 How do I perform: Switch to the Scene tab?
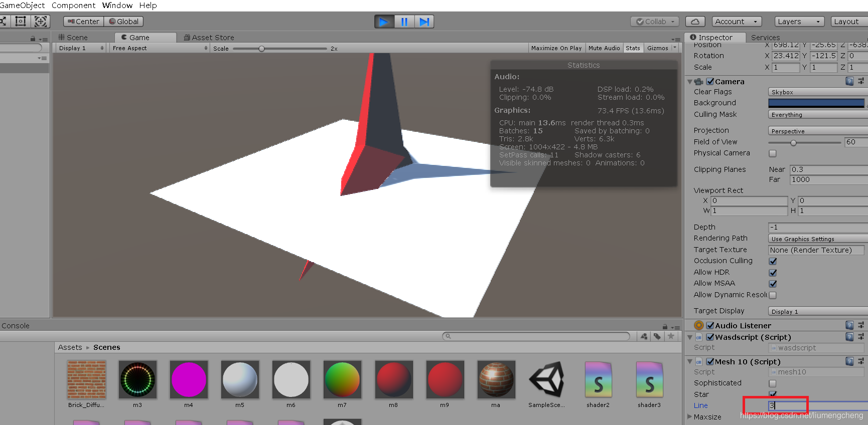coord(73,38)
